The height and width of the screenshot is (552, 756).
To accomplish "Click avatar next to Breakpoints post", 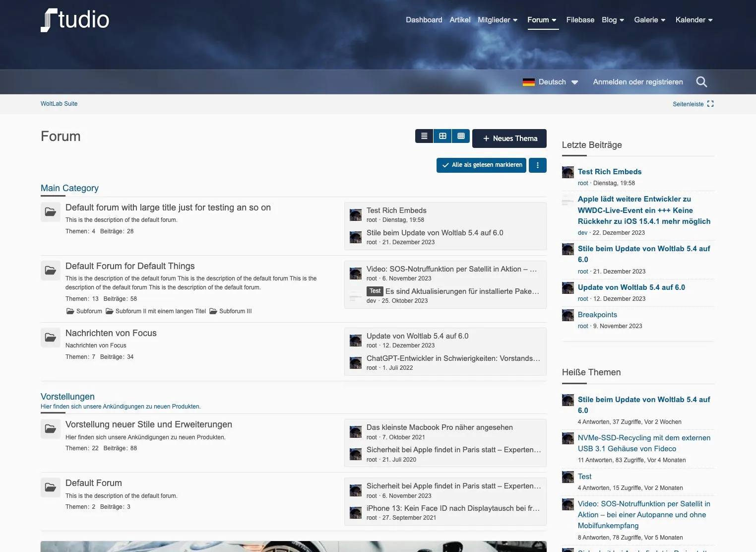I will 568,315.
